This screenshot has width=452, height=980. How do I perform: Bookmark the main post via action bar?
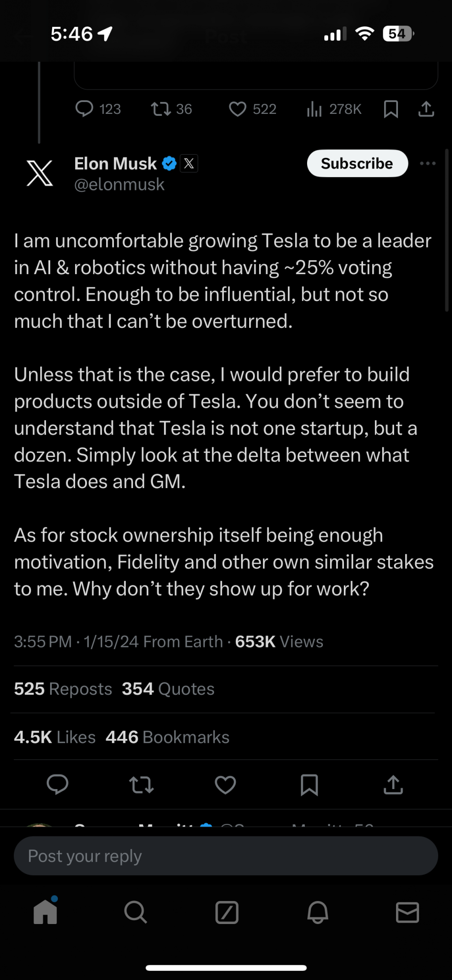pyautogui.click(x=309, y=785)
